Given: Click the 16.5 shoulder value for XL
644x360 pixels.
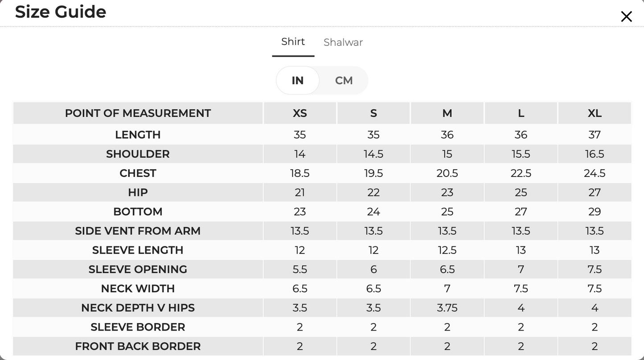Looking at the screenshot, I should pyautogui.click(x=595, y=154).
